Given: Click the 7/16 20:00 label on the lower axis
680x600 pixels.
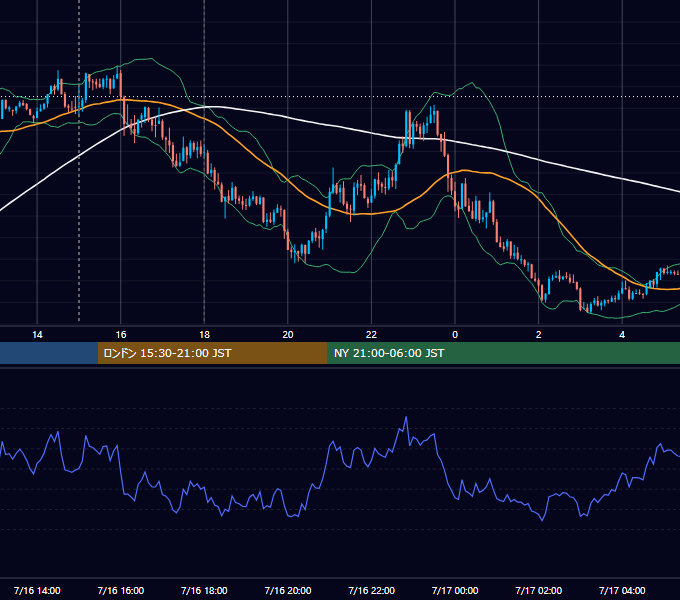Looking at the screenshot, I should pyautogui.click(x=288, y=590).
